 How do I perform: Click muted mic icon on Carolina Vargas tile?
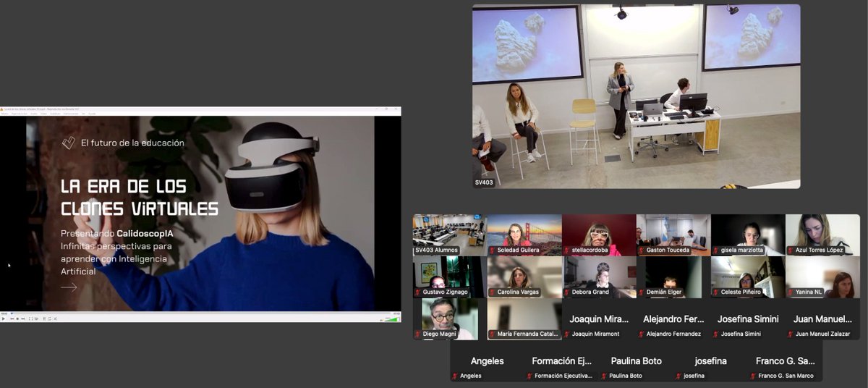[493, 292]
